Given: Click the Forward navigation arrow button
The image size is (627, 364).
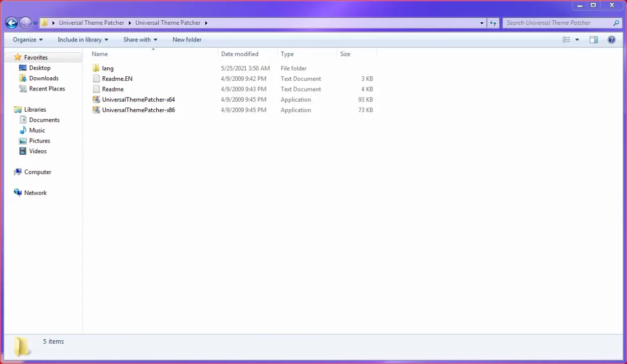Looking at the screenshot, I should pos(25,23).
